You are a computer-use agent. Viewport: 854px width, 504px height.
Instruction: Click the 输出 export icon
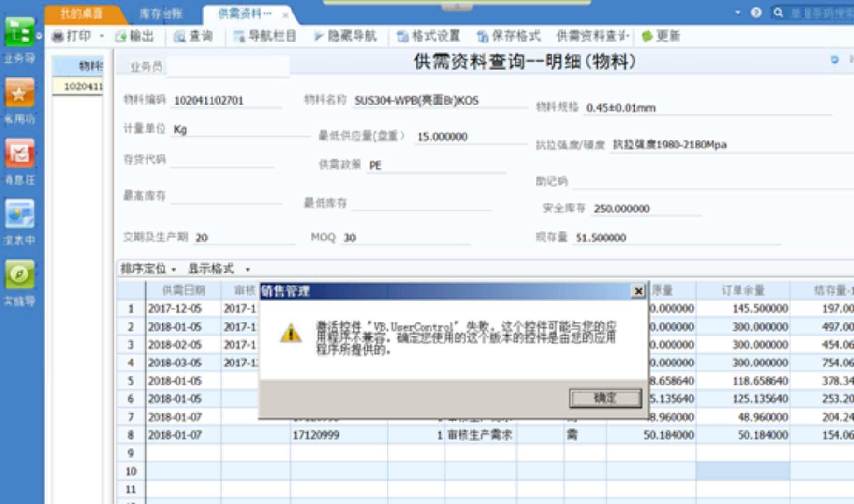click(x=121, y=36)
